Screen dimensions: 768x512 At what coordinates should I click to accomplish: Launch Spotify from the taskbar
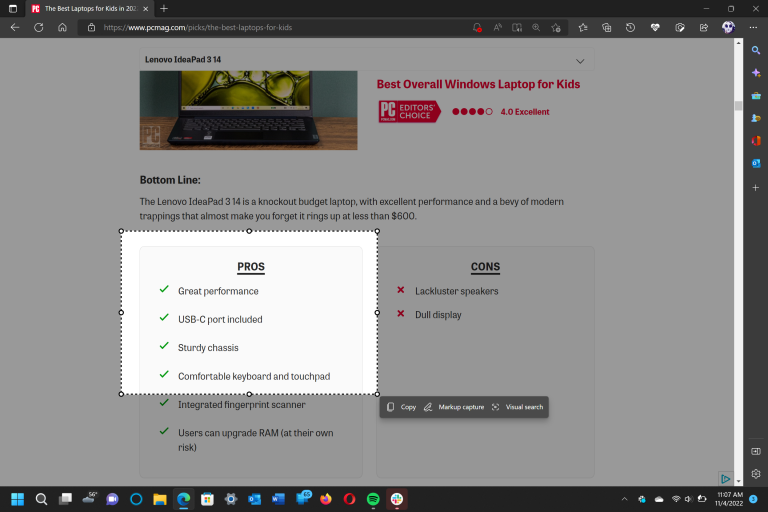[373, 499]
